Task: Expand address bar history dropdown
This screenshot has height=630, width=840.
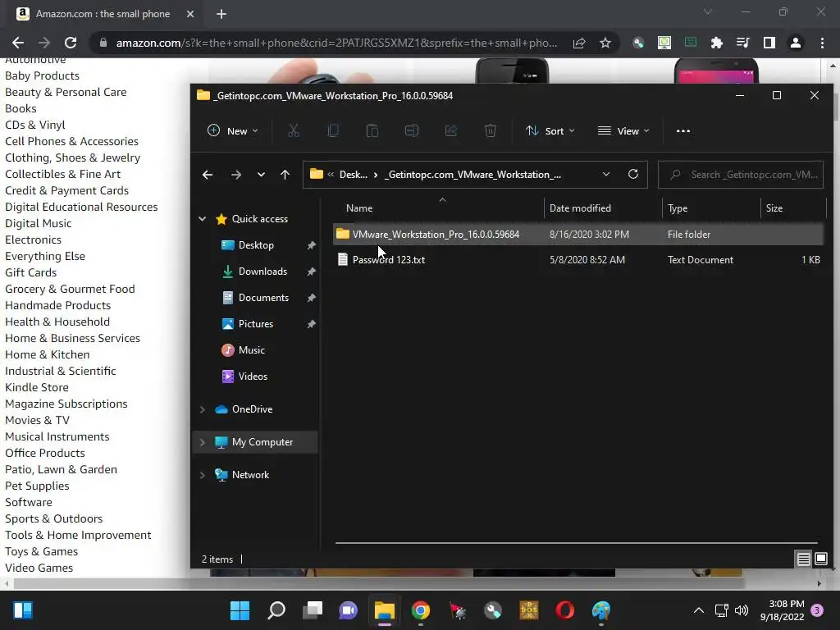Action: click(606, 174)
